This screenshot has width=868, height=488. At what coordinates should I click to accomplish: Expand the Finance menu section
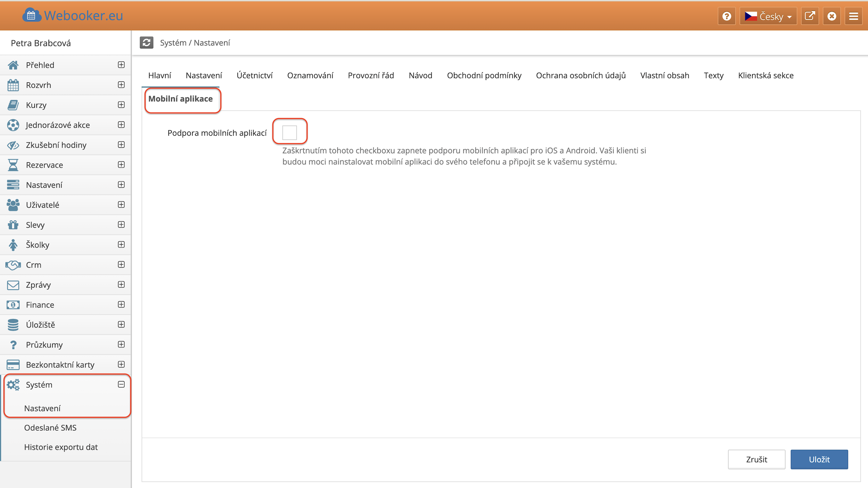121,304
